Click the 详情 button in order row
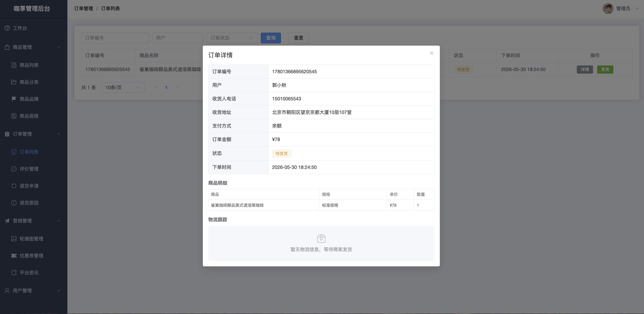 click(x=585, y=69)
